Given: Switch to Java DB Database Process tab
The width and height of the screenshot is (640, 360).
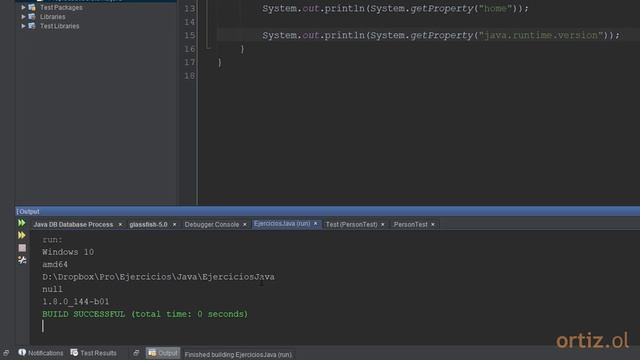Looking at the screenshot, I should 73,224.
